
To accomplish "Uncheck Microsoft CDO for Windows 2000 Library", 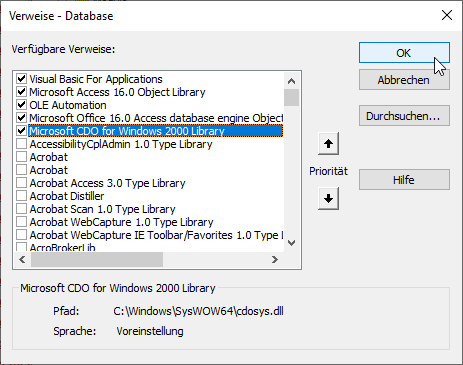I will coord(22,131).
